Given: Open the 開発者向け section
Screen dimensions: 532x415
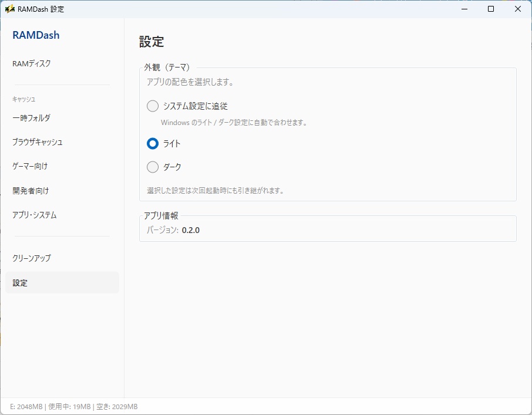Looking at the screenshot, I should pyautogui.click(x=62, y=191).
